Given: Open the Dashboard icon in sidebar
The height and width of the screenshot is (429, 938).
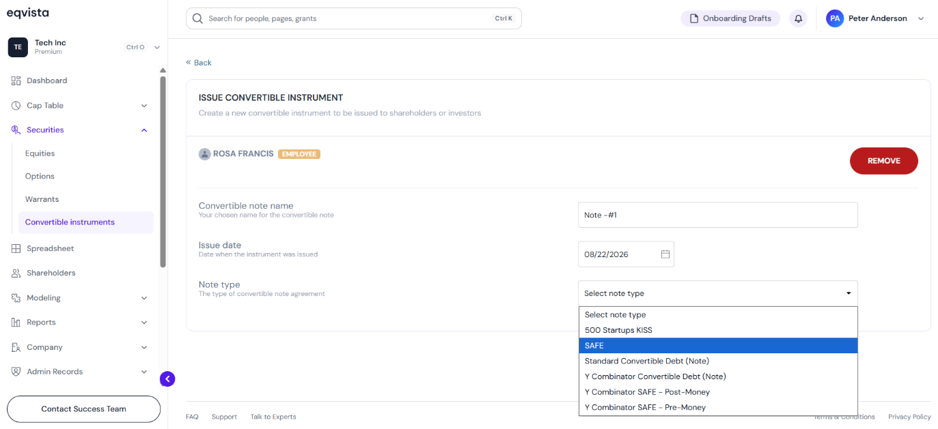Looking at the screenshot, I should (x=16, y=81).
